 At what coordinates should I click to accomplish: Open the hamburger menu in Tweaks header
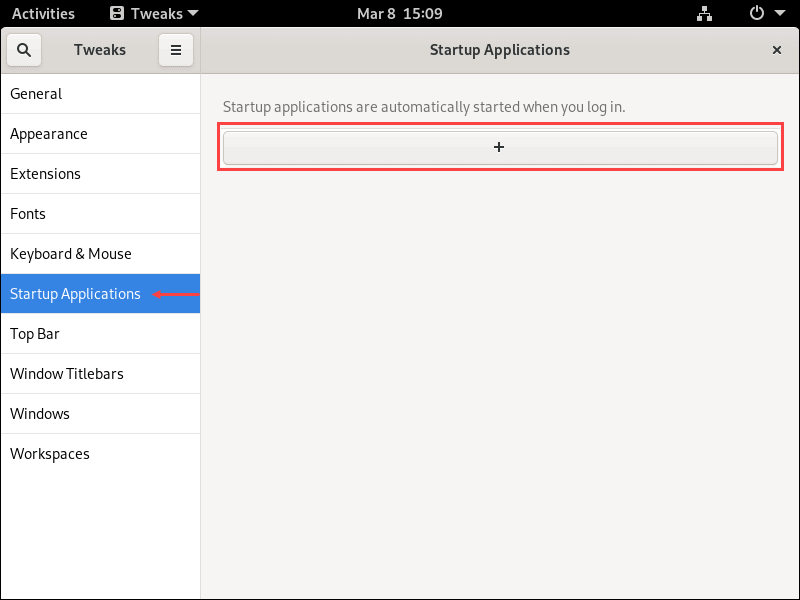pyautogui.click(x=176, y=50)
